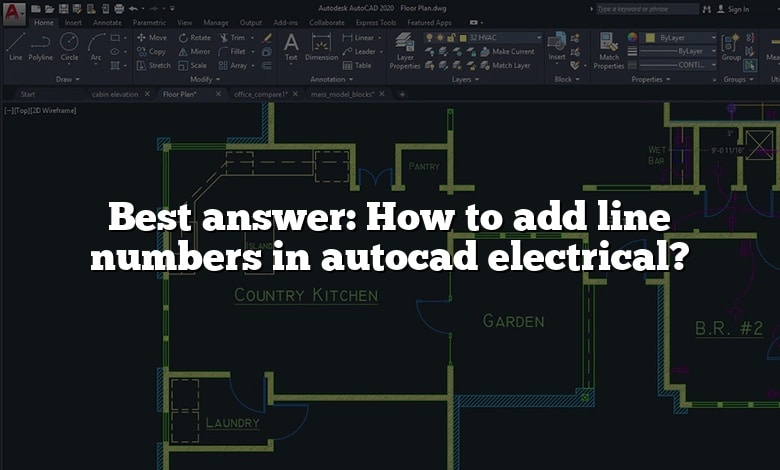Screen dimensions: 780x470
Task: Click the Linear dimension button
Action: click(x=359, y=38)
